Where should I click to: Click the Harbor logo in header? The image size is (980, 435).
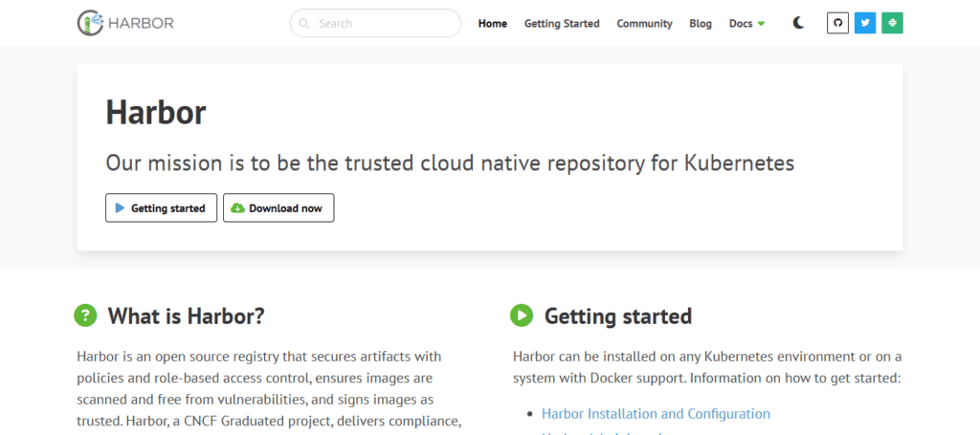(125, 23)
